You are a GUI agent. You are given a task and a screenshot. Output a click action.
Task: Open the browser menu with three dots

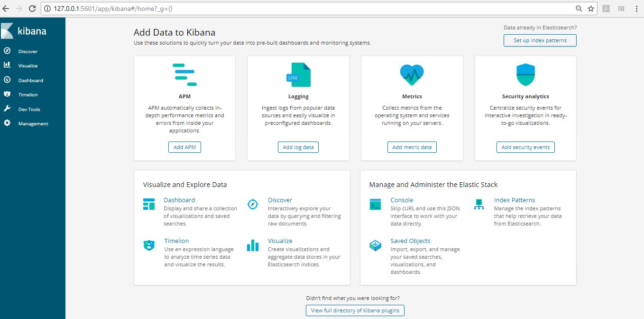pos(637,8)
